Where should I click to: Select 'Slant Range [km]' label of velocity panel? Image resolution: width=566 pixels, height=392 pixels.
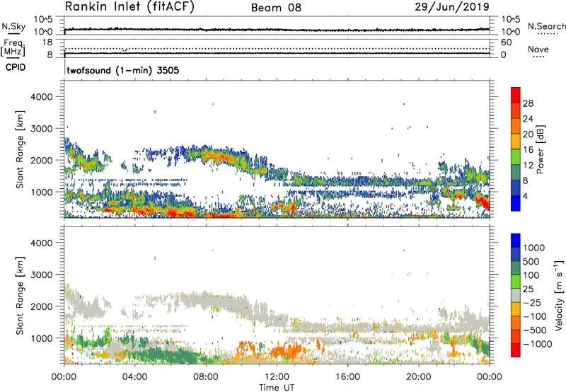20,295
